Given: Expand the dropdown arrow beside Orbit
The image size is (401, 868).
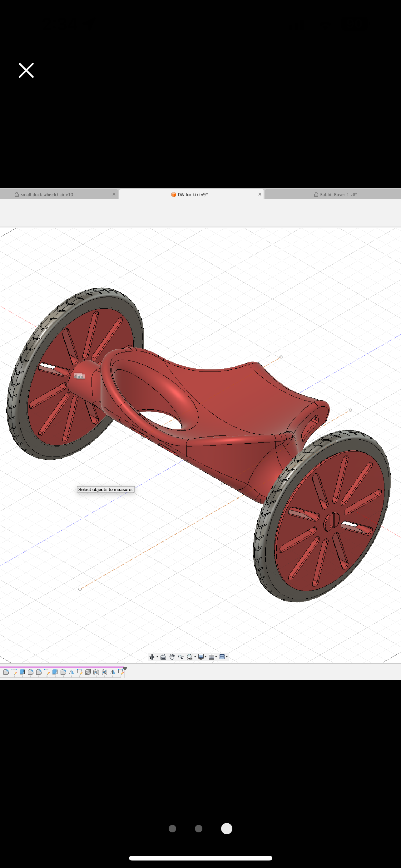Looking at the screenshot, I should click(157, 657).
